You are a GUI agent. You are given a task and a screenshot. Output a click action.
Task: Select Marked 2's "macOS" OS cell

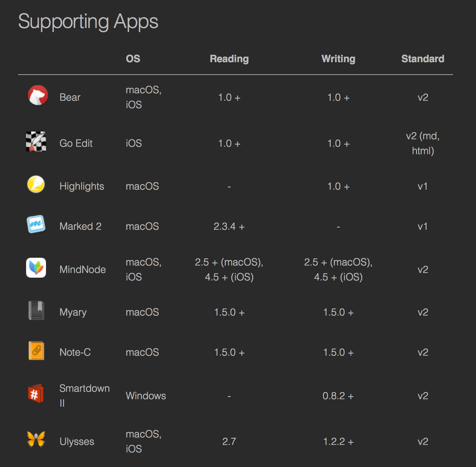142,226
